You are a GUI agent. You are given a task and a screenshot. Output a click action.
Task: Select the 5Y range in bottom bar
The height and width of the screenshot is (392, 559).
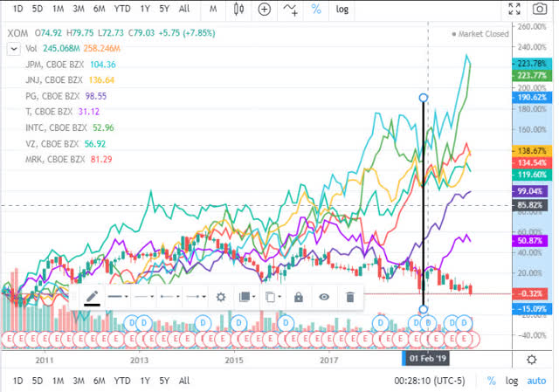(x=164, y=381)
